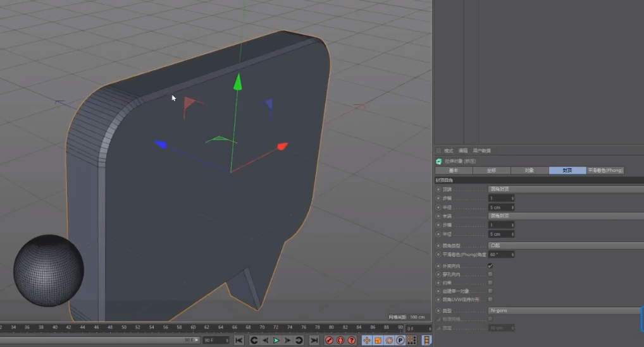Open the filmstrip timeline icon
Image resolution: width=644 pixels, height=347 pixels.
click(x=426, y=340)
